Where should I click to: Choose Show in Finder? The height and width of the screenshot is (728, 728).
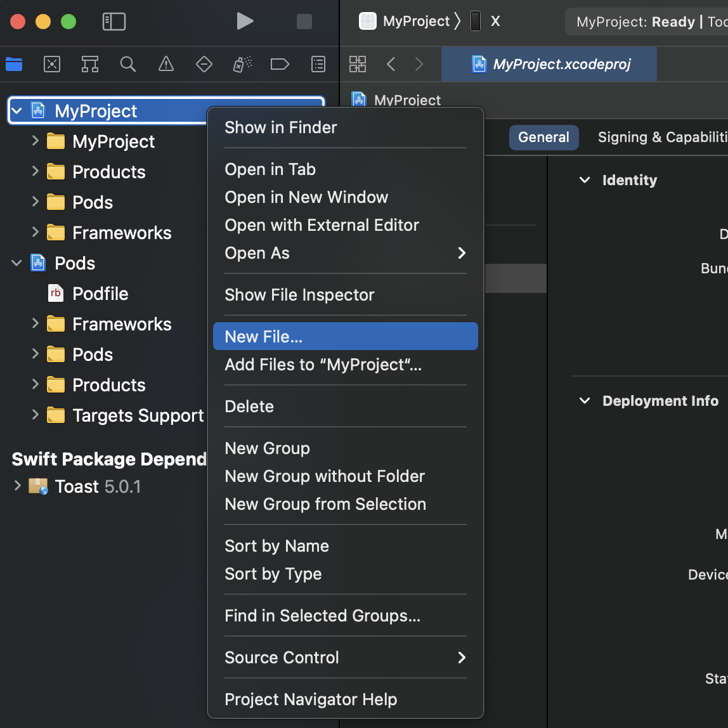(345, 127)
